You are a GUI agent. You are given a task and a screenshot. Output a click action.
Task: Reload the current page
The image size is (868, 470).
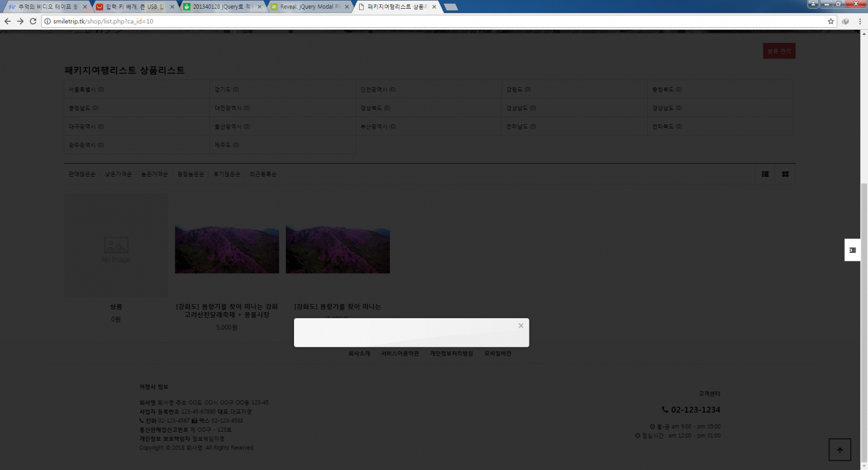pyautogui.click(x=33, y=21)
